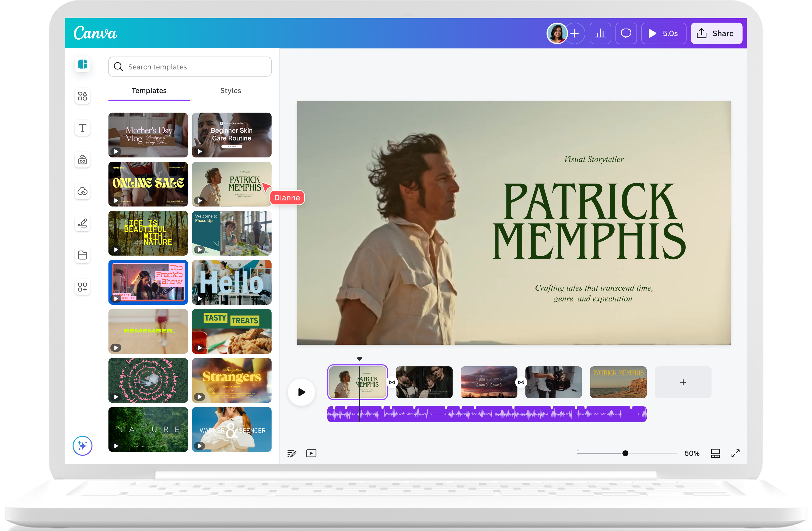Screen dimensions: 812x531
Task: Open the Brand kit icon
Action: click(x=83, y=160)
